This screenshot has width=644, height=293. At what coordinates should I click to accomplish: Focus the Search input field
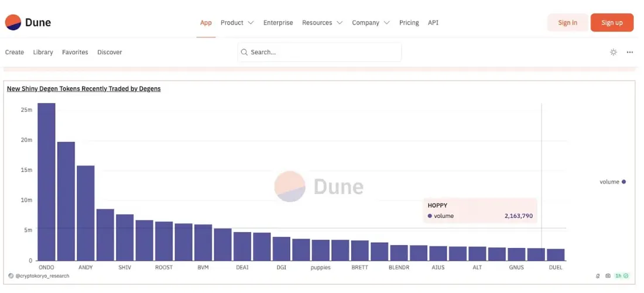pos(320,52)
